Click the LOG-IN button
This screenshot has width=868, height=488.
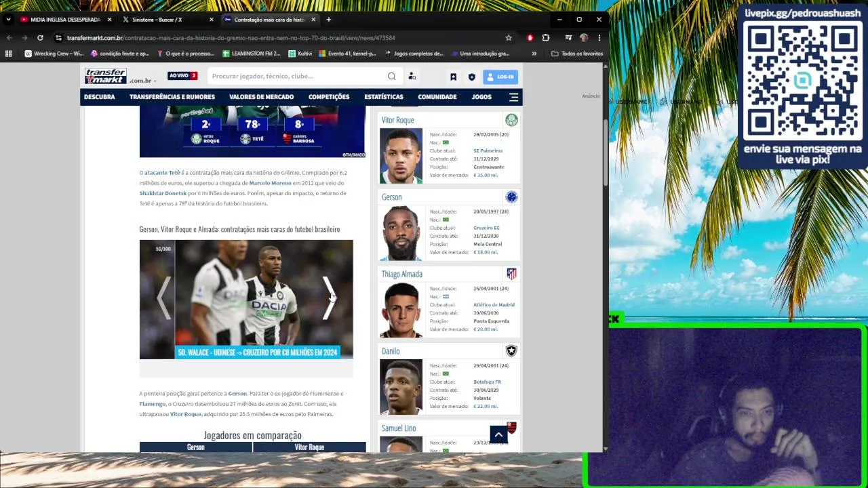[x=500, y=77]
